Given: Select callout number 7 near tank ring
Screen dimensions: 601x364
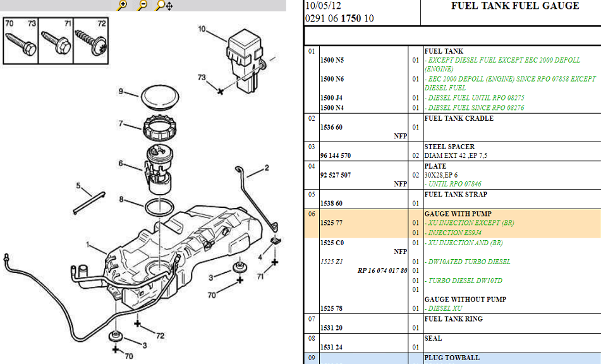Looking at the screenshot, I should [121, 123].
